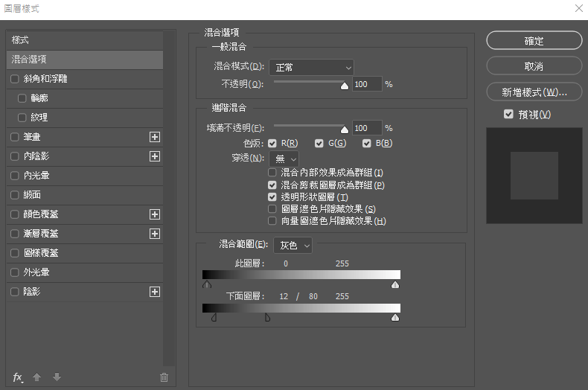Click the 此圖層 gradient bar
This screenshot has width=588, height=390.
[x=301, y=275]
